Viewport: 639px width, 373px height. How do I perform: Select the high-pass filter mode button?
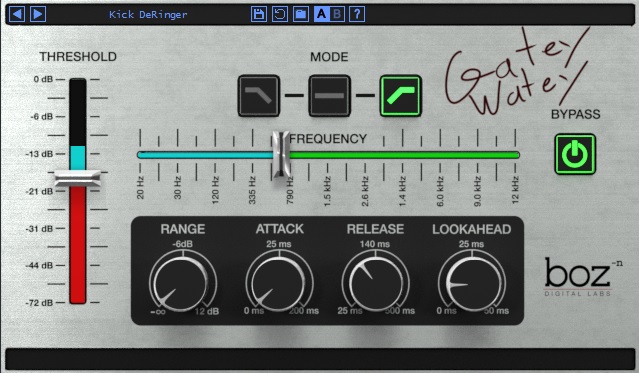tap(401, 96)
